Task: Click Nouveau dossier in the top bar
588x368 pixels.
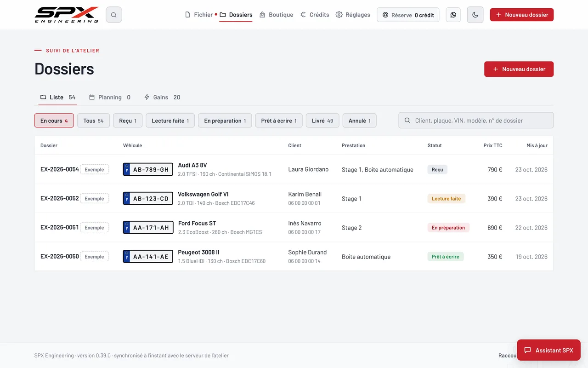Action: click(x=522, y=15)
